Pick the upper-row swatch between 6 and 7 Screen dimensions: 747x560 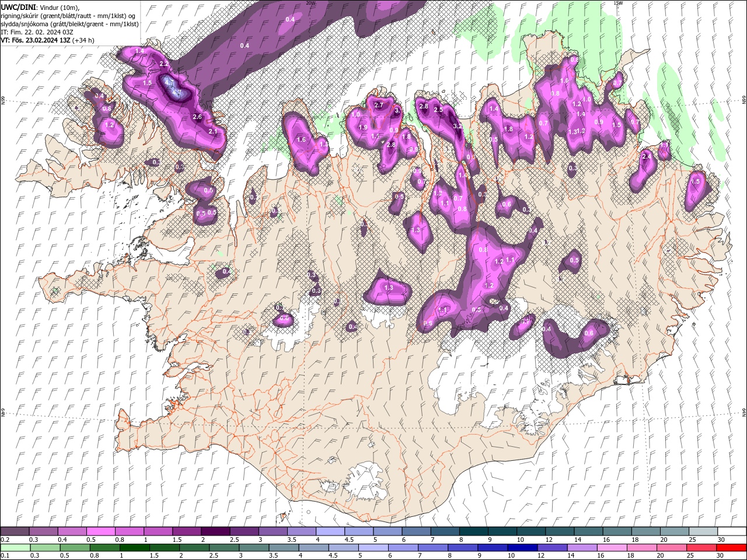(x=416, y=531)
